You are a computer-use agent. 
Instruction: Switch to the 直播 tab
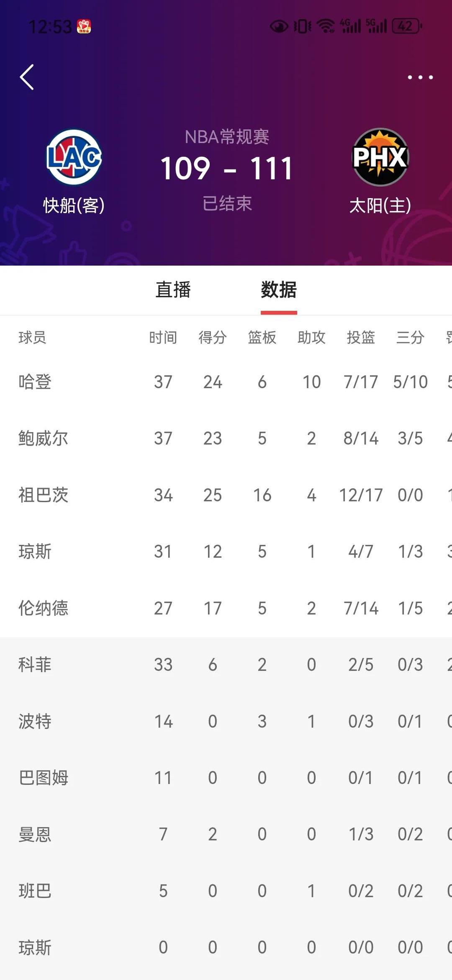click(173, 290)
